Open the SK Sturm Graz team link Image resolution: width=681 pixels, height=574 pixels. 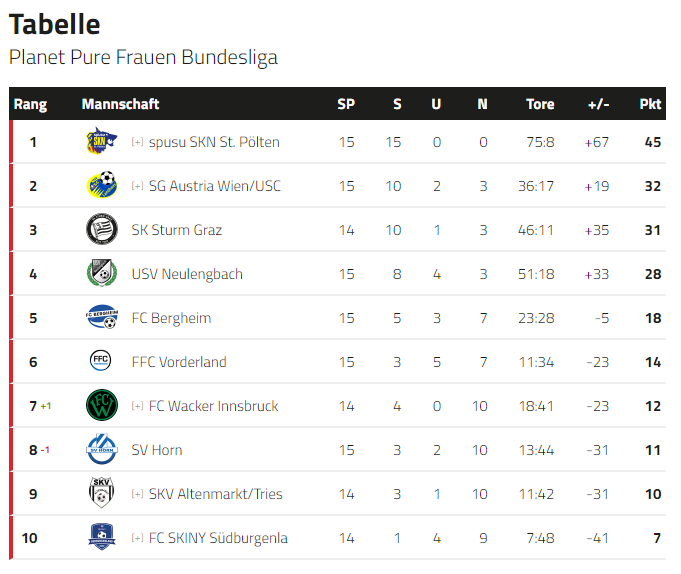click(177, 230)
